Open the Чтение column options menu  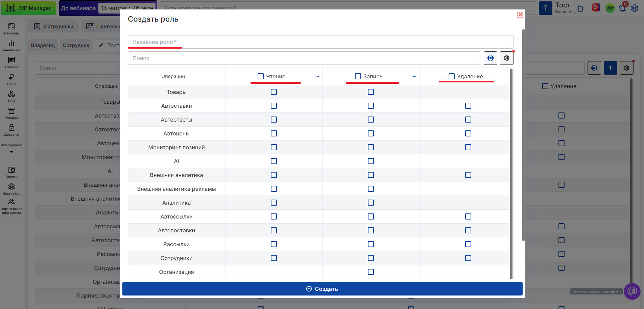click(x=317, y=76)
